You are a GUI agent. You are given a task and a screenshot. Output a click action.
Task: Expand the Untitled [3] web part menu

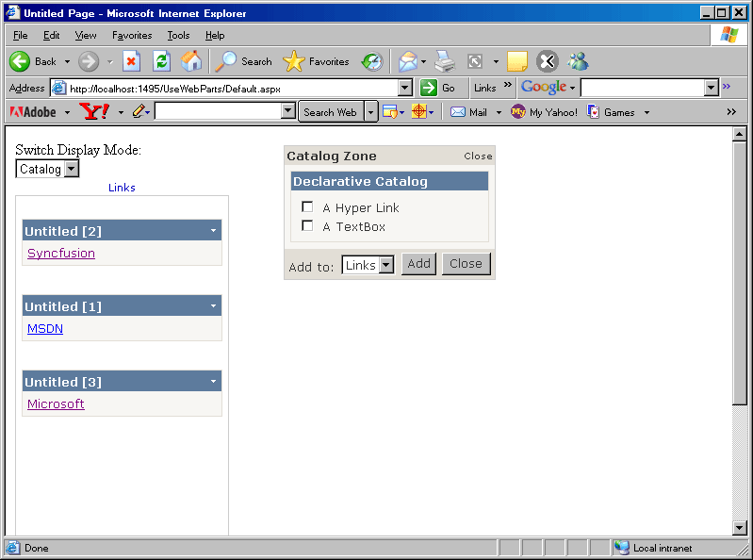click(213, 382)
